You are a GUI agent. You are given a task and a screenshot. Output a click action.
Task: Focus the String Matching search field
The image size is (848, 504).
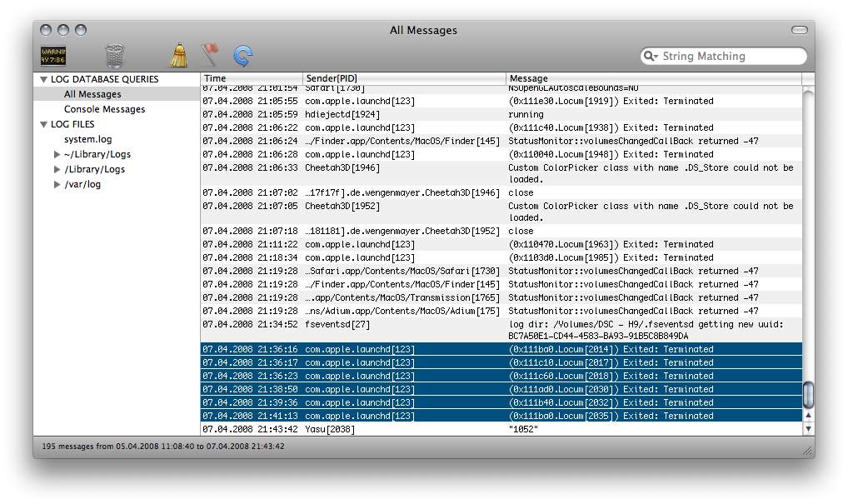[724, 57]
